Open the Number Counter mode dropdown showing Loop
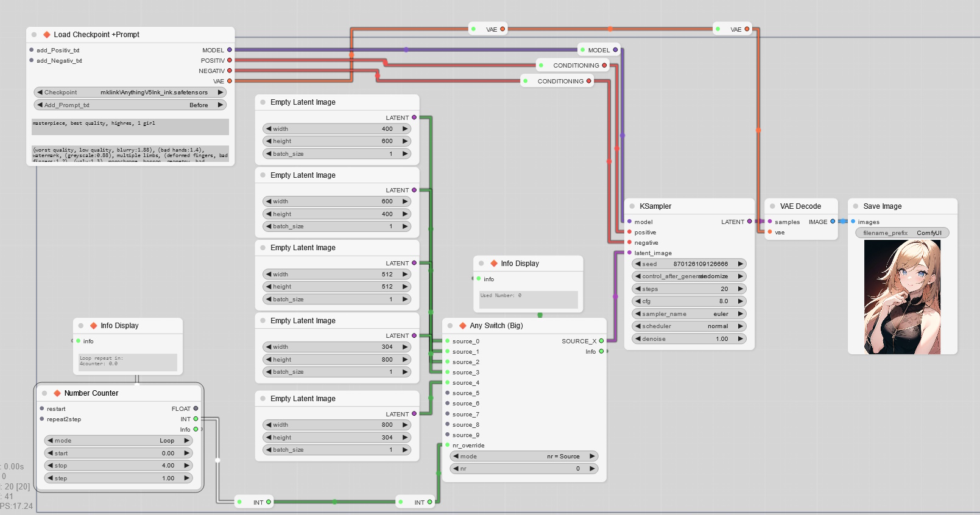980x515 pixels. pyautogui.click(x=118, y=441)
